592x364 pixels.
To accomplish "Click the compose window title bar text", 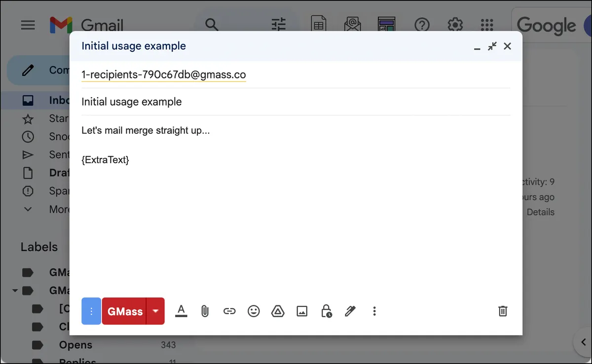I will tap(134, 46).
